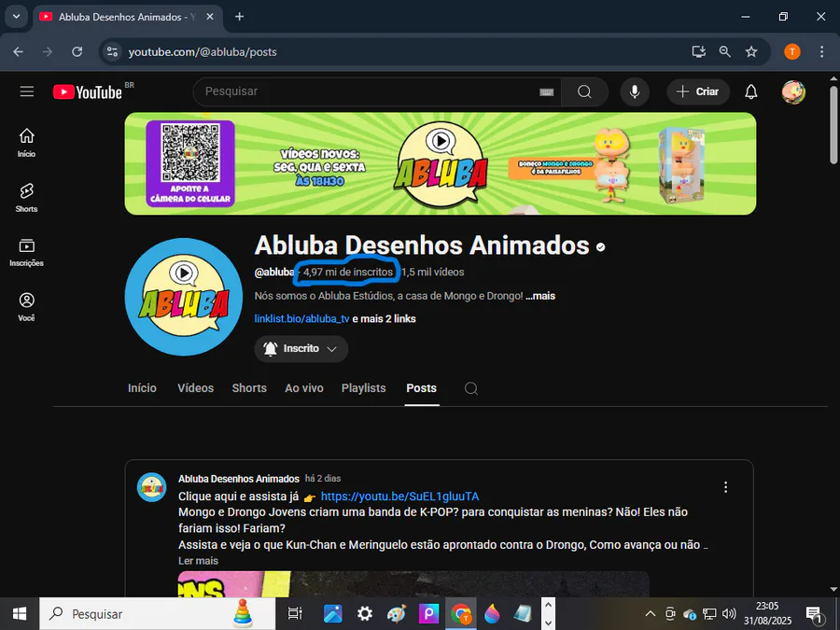Screen dimensions: 840x630
Task: Open the Inscrito subscription dropdown
Action: click(x=301, y=349)
